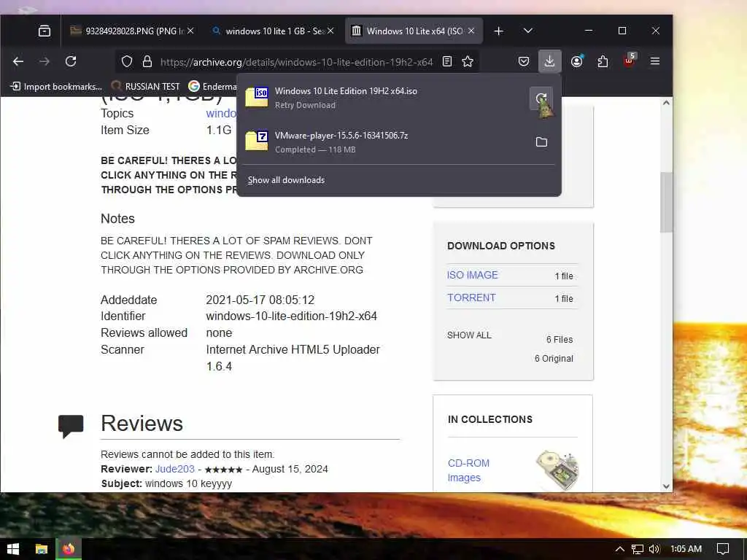
Task: Click the forward navigation arrow
Action: pos(44,61)
